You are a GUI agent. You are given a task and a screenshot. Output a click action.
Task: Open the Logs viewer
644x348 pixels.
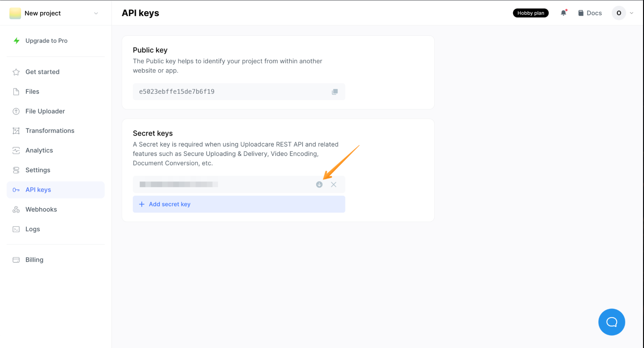click(x=33, y=229)
